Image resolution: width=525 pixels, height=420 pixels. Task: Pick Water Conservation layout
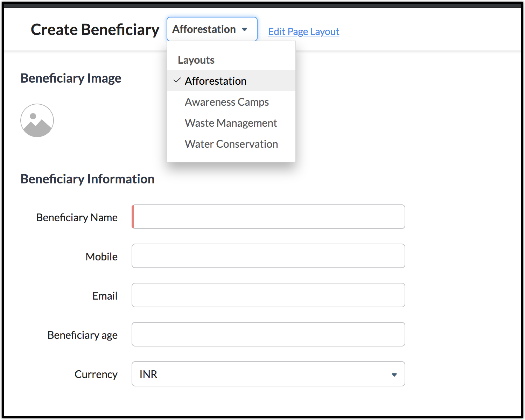tap(231, 144)
